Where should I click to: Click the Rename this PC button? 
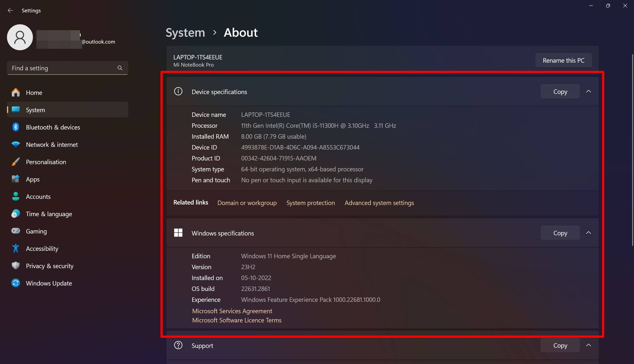pos(563,60)
